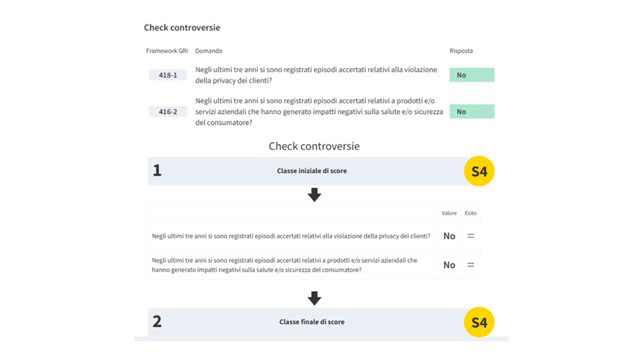
Task: Click the equals sign in the privacy violation row
Action: (471, 236)
